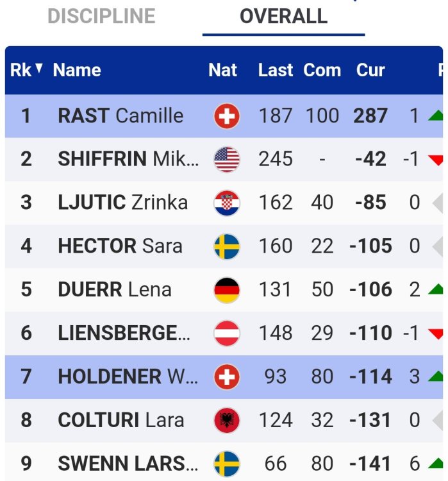Sort by the Name column header
The image size is (448, 481).
pyautogui.click(x=77, y=70)
